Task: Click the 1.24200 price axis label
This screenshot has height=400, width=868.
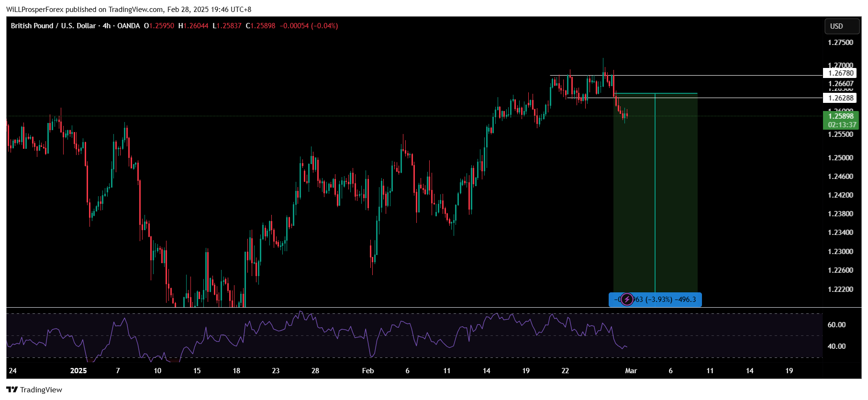Action: coord(840,195)
